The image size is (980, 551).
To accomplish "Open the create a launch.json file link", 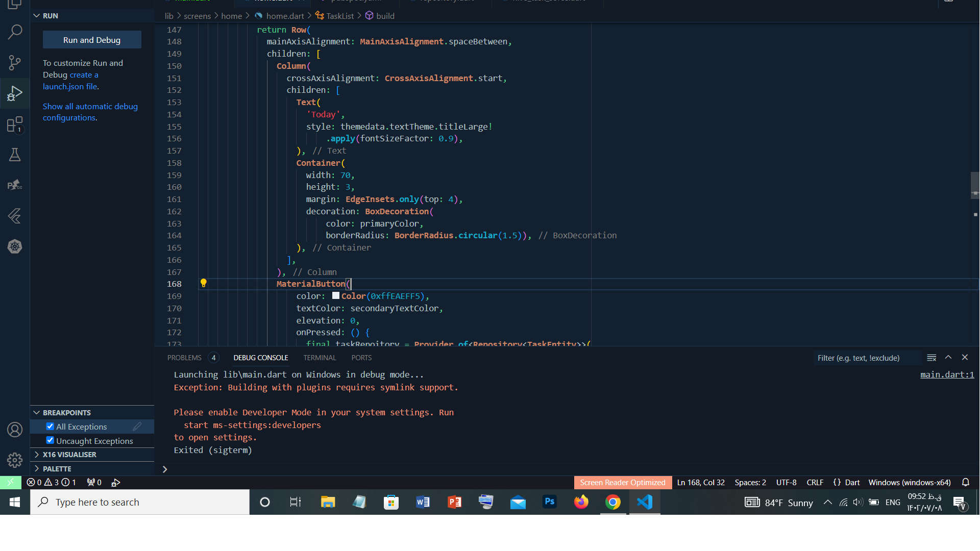I will (70, 81).
